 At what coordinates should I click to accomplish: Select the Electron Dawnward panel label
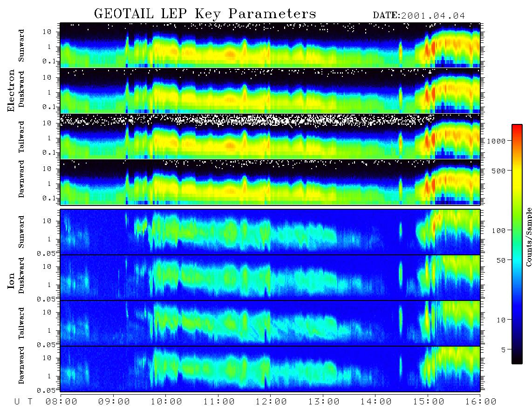point(21,179)
